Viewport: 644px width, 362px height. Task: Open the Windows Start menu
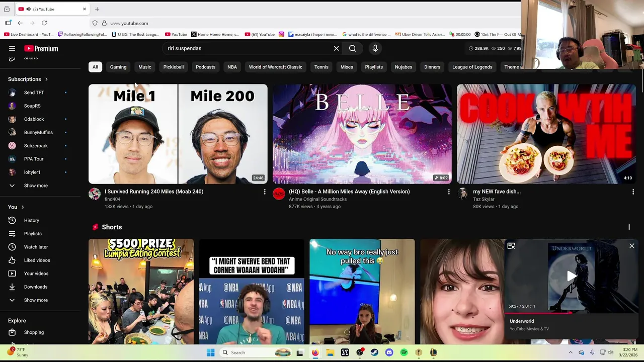coord(210,352)
